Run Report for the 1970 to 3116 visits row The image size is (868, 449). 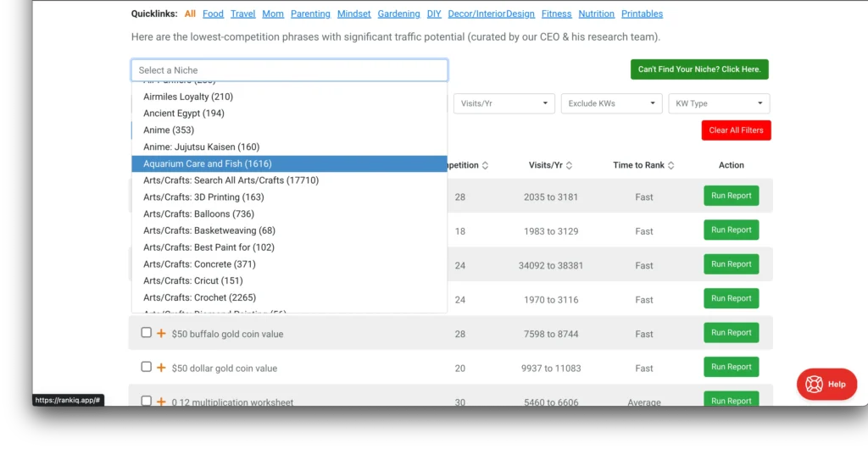coord(732,298)
